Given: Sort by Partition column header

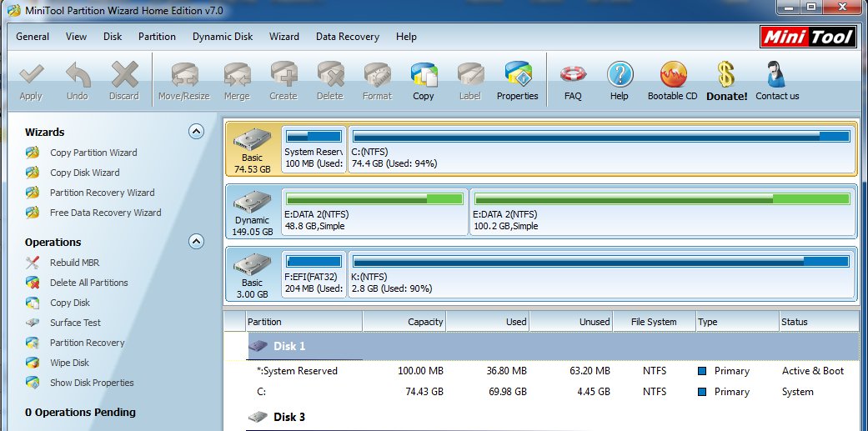Looking at the screenshot, I should 304,322.
